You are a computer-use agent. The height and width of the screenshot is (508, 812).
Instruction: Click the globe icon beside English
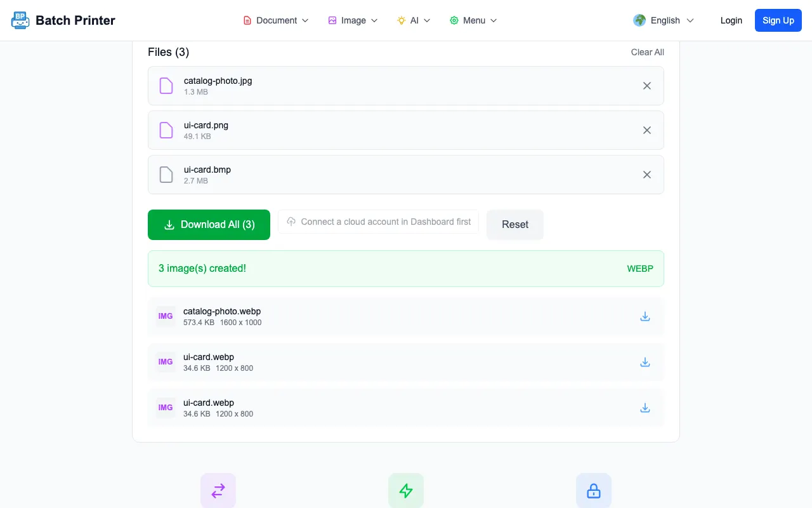(x=639, y=20)
